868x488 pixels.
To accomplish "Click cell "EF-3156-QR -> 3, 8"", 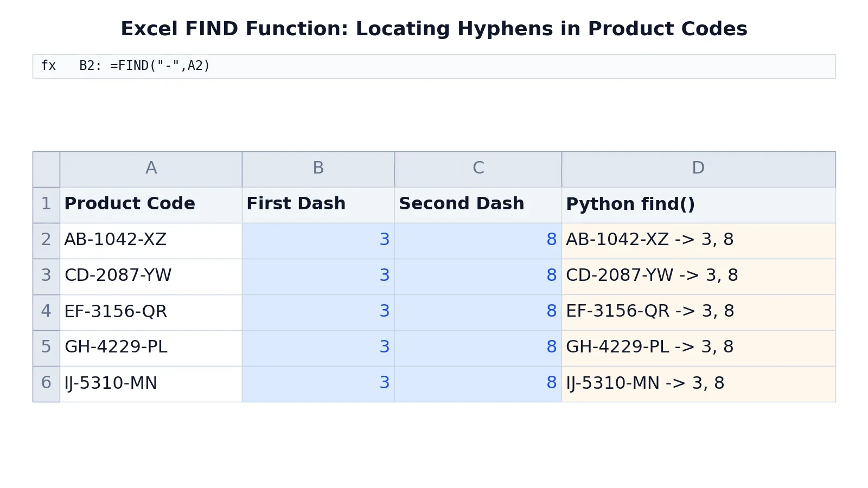I will (x=698, y=312).
